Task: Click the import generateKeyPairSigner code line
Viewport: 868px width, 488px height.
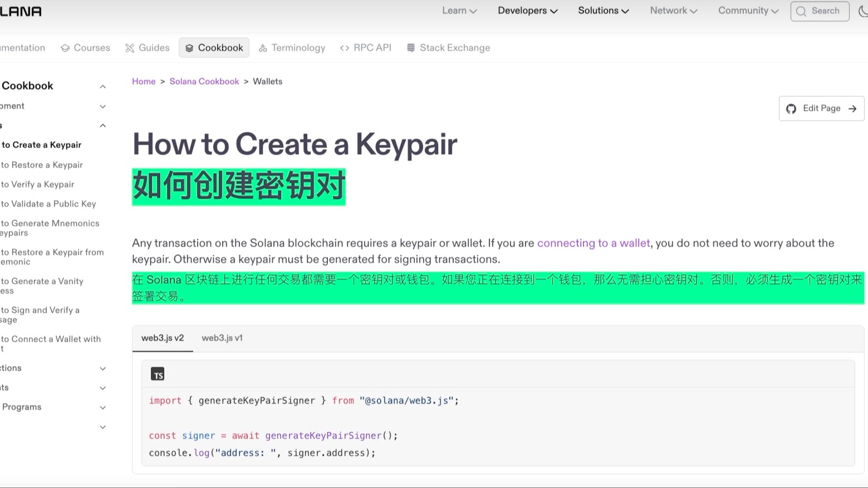Action: tap(304, 401)
